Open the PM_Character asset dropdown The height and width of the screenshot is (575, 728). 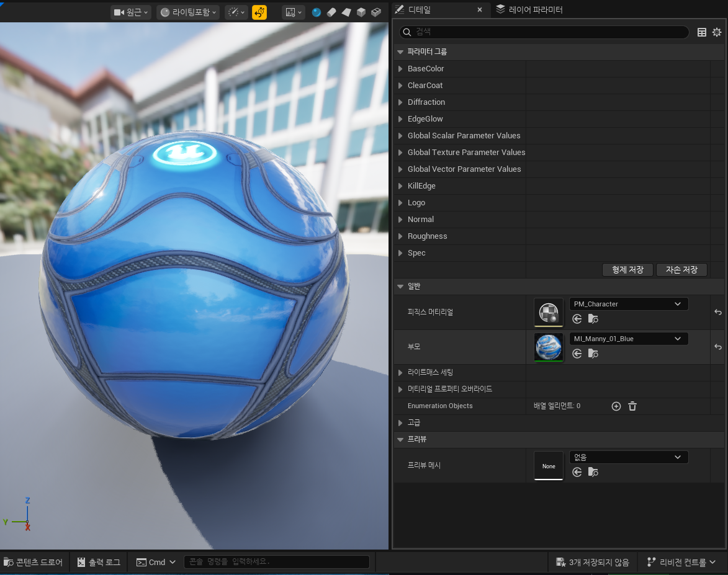(629, 304)
